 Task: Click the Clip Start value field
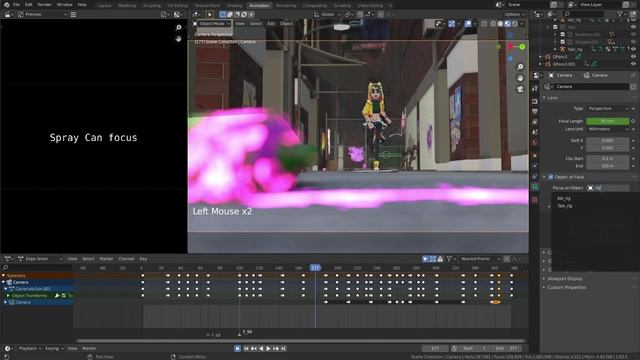(608, 158)
